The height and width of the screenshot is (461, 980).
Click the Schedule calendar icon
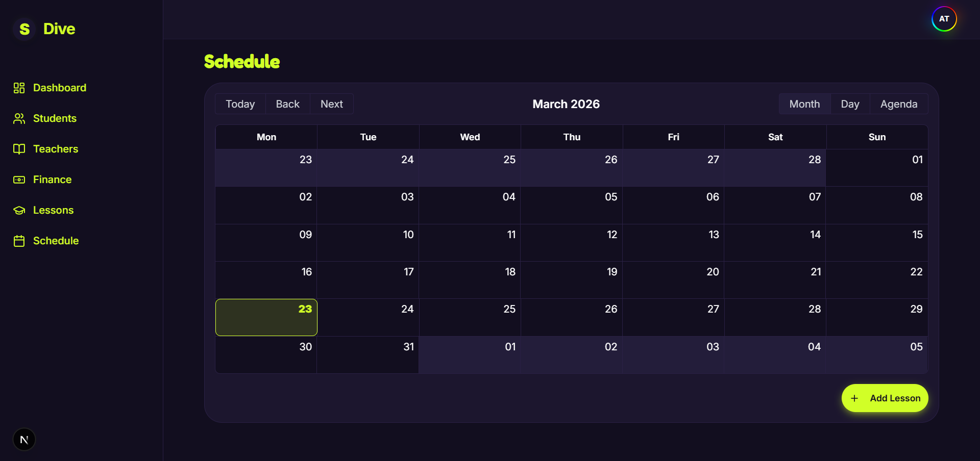tap(19, 241)
